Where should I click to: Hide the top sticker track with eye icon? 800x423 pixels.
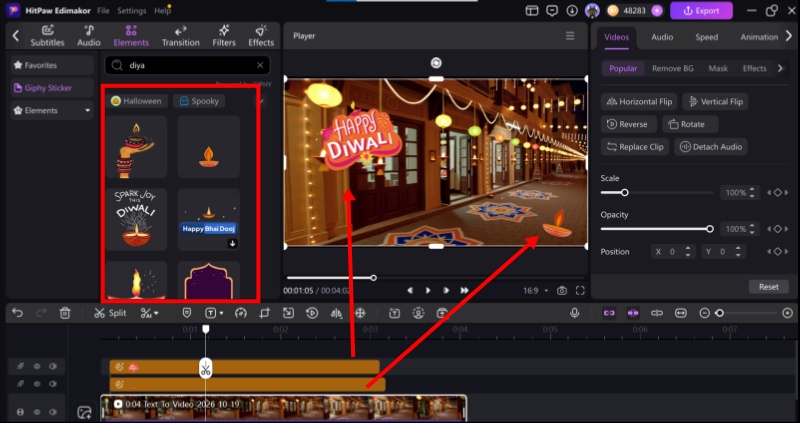[x=37, y=366]
